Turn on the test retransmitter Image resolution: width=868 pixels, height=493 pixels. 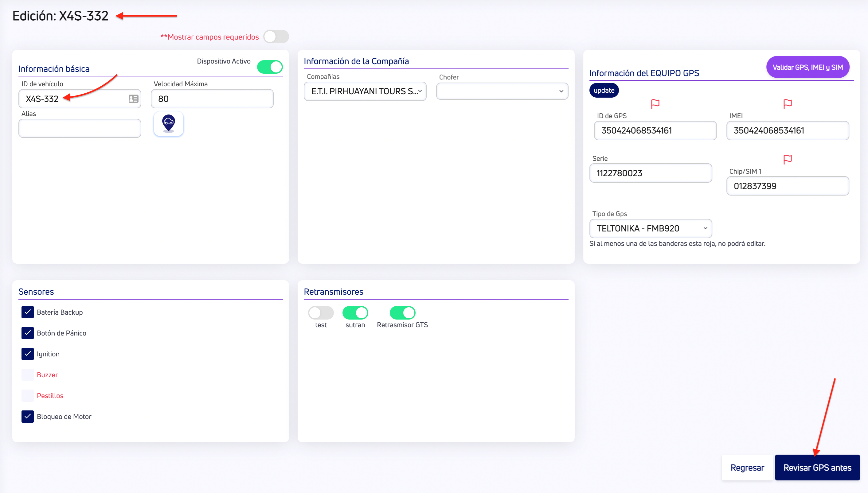coord(320,313)
